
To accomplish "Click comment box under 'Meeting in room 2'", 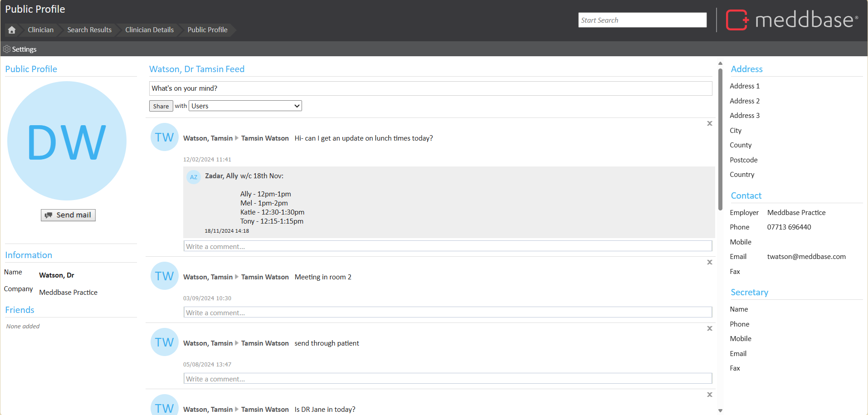I will coord(448,312).
